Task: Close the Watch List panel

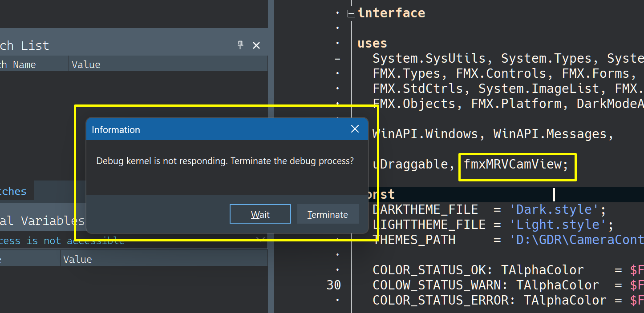Action: 256,45
